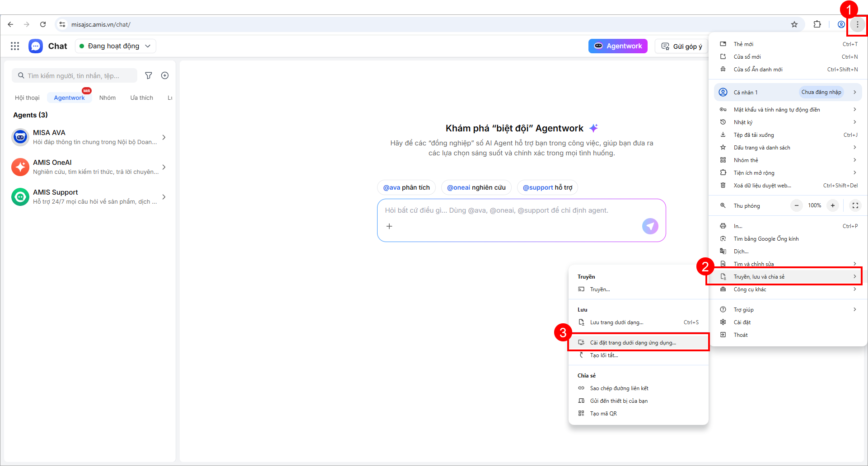Image resolution: width=868 pixels, height=466 pixels.
Task: Expand the MISA AVA agent entry
Action: [x=164, y=137]
